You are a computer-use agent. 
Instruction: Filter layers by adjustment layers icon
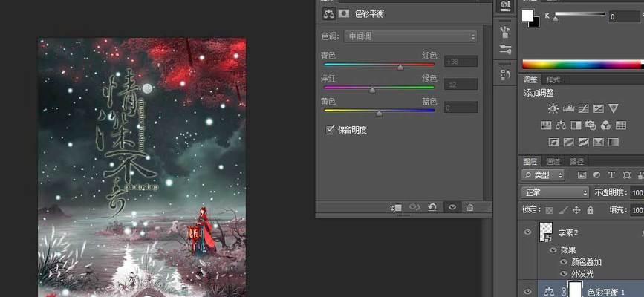[596, 175]
